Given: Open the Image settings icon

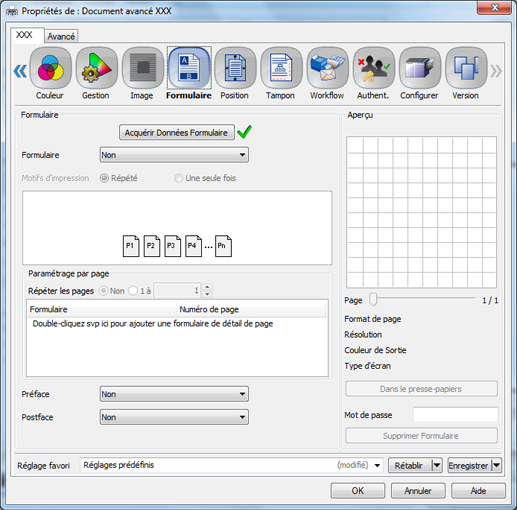Looking at the screenshot, I should tap(143, 68).
